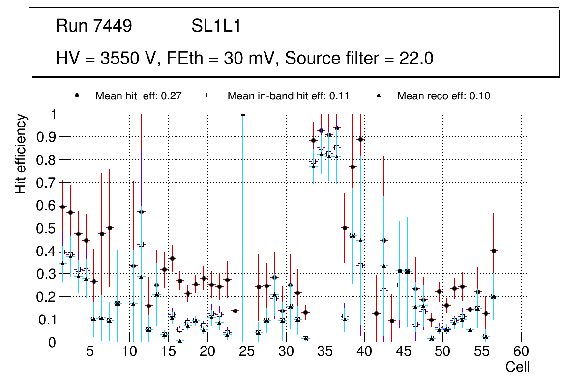This screenshot has width=588, height=380.
Task: Select the 'Mean reco eff: 0.10' legend entry
Action: pyautogui.click(x=443, y=96)
